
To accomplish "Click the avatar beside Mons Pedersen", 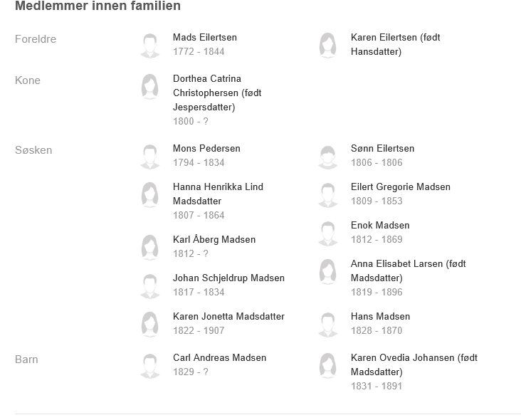I will [x=149, y=156].
